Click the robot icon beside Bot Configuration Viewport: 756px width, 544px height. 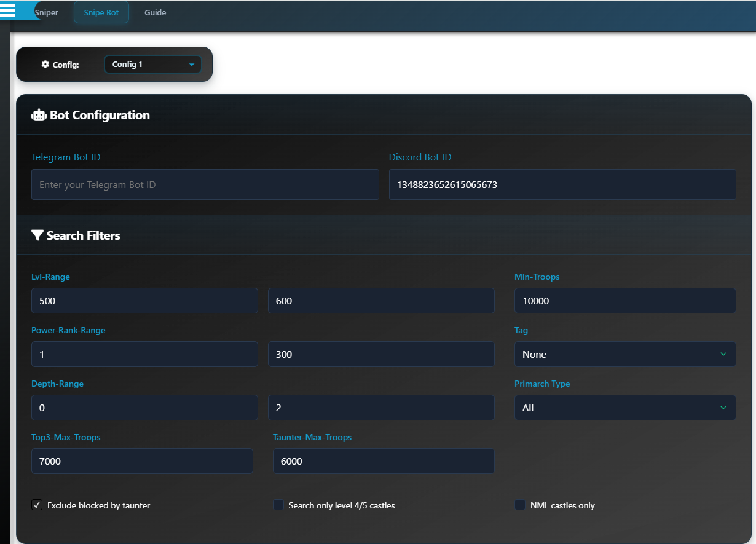(39, 115)
